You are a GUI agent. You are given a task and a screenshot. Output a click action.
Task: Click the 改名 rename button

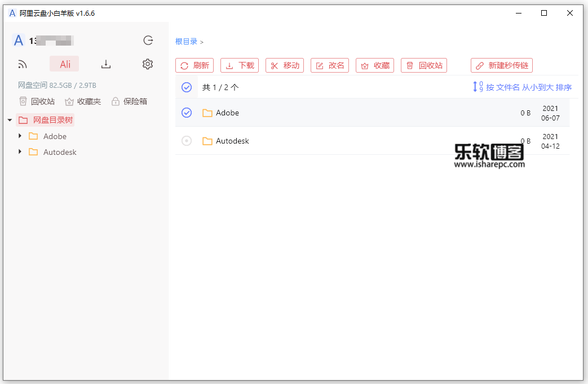[330, 65]
